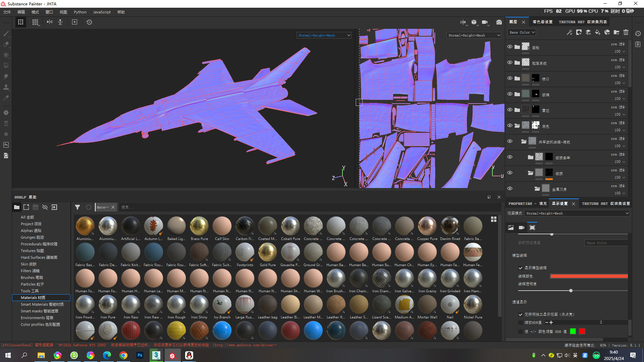Image resolution: width=644 pixels, height=362 pixels.
Task: Switch to the 着色器设置 tab
Action: [542, 22]
